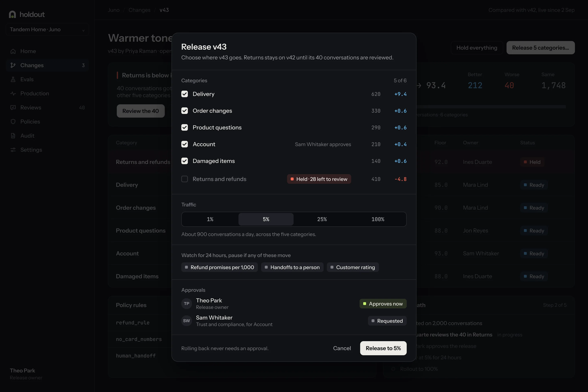Screen dimensions: 588x392
Task: Click the Changes breadcrumb link
Action: pyautogui.click(x=139, y=10)
